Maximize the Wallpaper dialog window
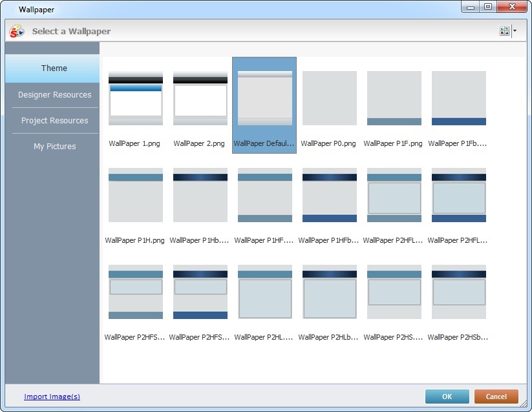This screenshot has width=532, height=412. click(487, 7)
